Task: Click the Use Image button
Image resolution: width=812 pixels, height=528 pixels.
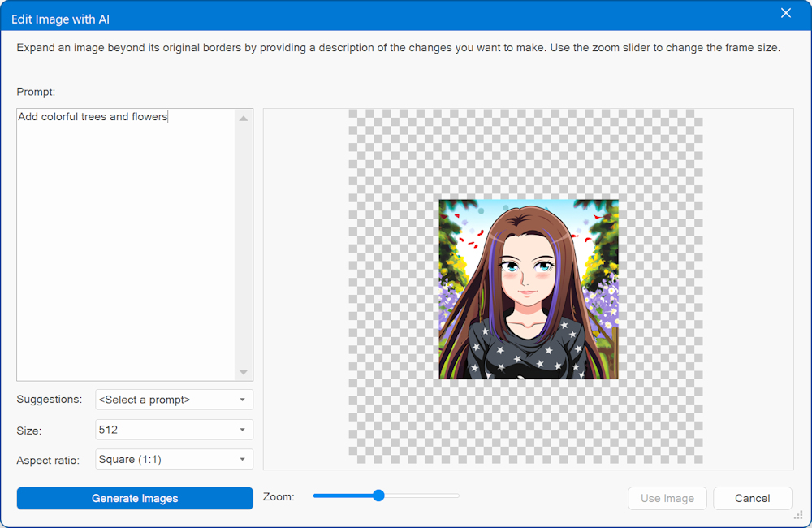Action: coord(667,498)
